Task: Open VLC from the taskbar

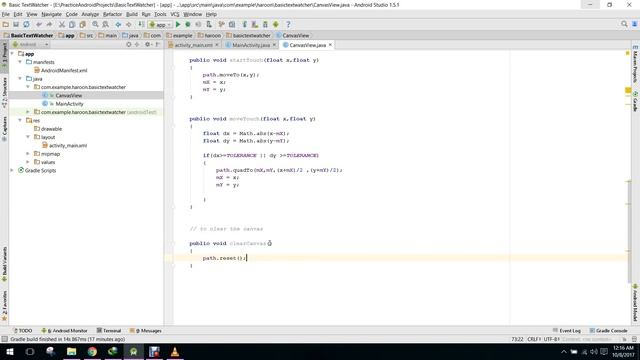Action: 175,351
